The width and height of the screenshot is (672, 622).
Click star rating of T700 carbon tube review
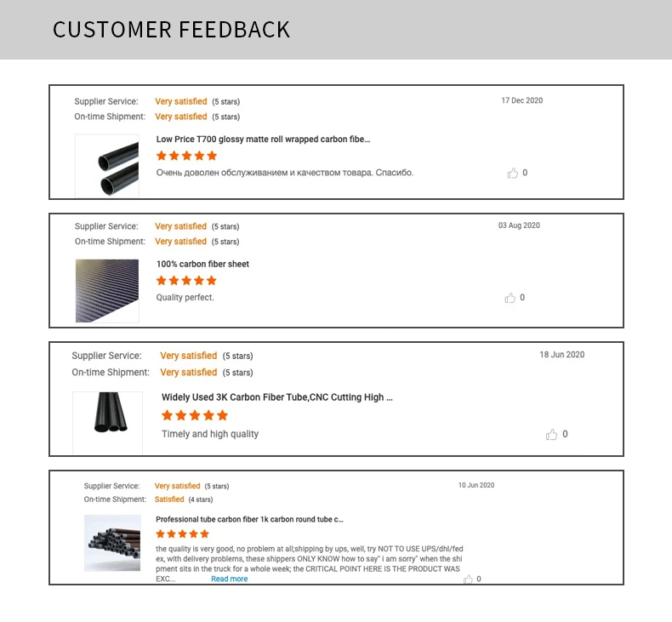coord(186,156)
